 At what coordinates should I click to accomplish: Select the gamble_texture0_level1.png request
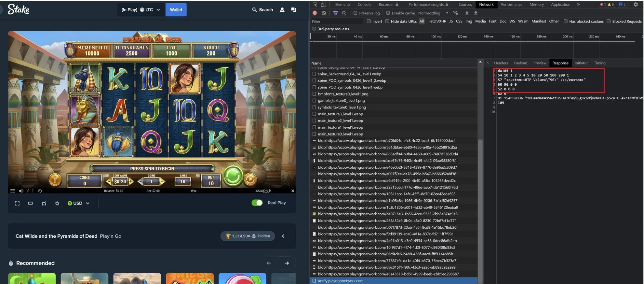pyautogui.click(x=394, y=101)
